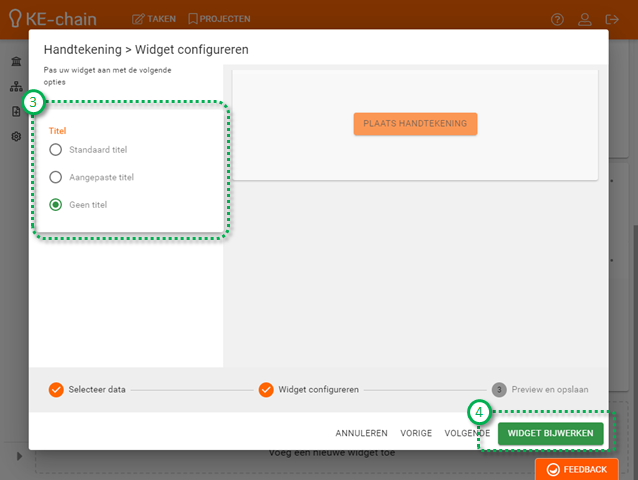Viewport: 638px width, 480px height.
Task: Choose the Aangepaste titel option
Action: click(x=55, y=177)
